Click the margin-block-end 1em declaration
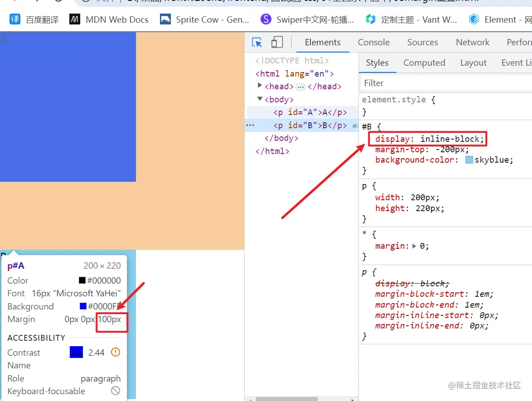 pyautogui.click(x=429, y=304)
